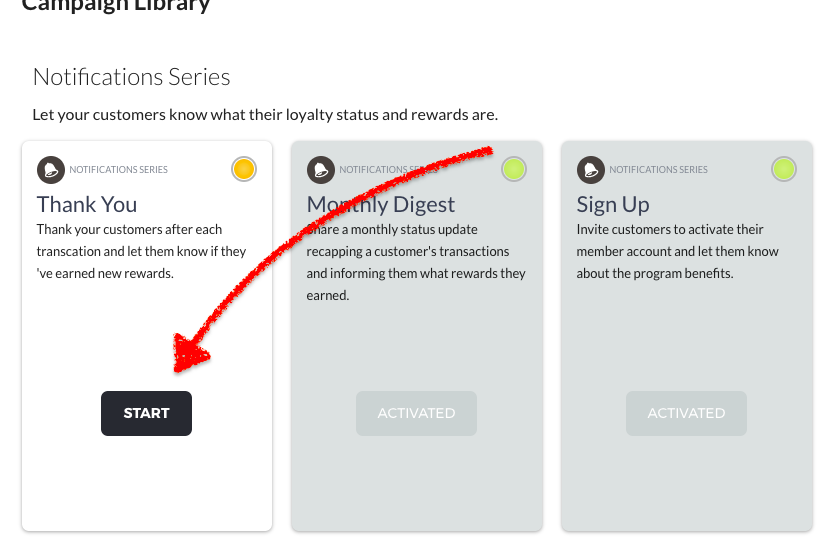Click the bell icon on Sign Up card
This screenshot has height=551, width=833.
click(x=591, y=169)
